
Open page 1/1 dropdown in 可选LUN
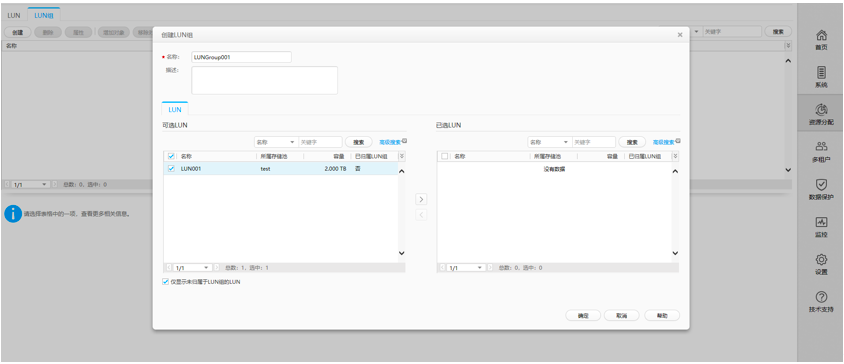tap(193, 268)
